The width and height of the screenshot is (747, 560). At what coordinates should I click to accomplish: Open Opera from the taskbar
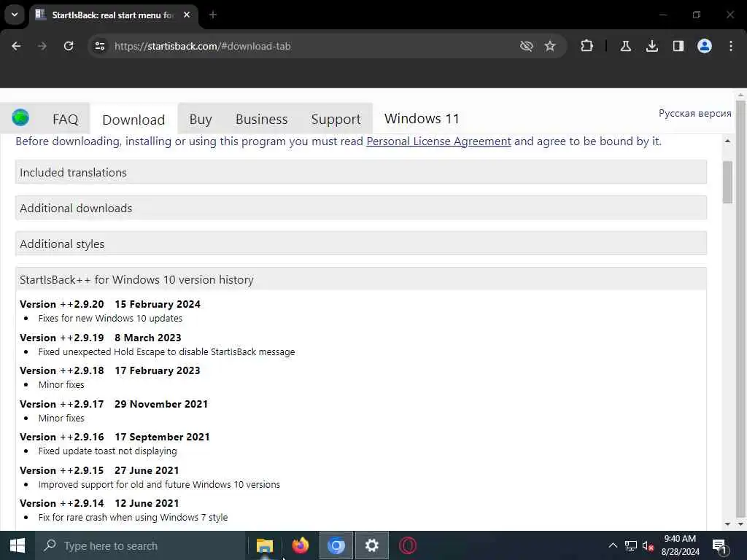[407, 545]
